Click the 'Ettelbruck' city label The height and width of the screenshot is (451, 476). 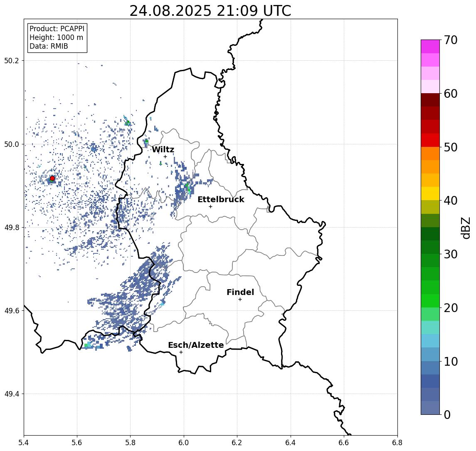(x=221, y=199)
